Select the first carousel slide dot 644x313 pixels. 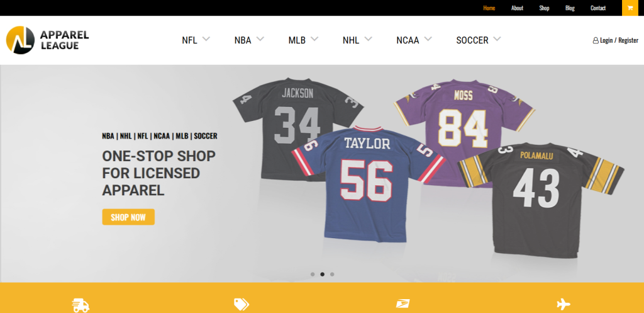click(313, 274)
